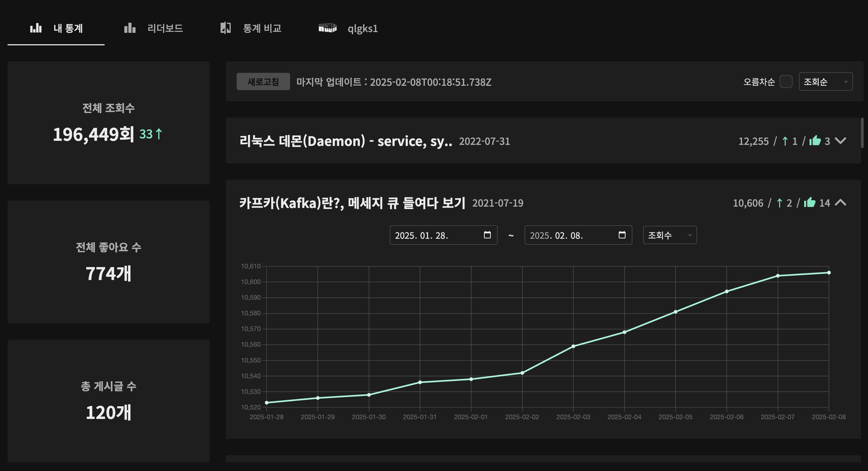Open the start date calendar picker icon
The height and width of the screenshot is (471, 868).
(487, 235)
